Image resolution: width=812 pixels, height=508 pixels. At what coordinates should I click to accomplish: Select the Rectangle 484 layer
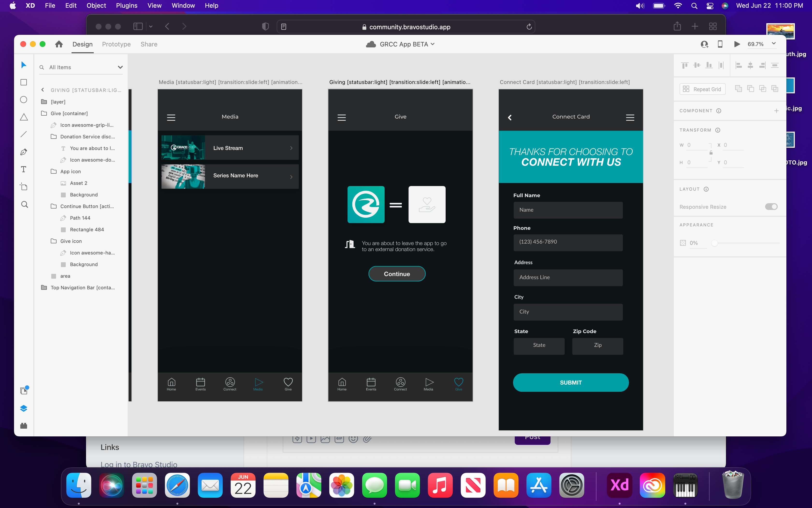tap(87, 230)
